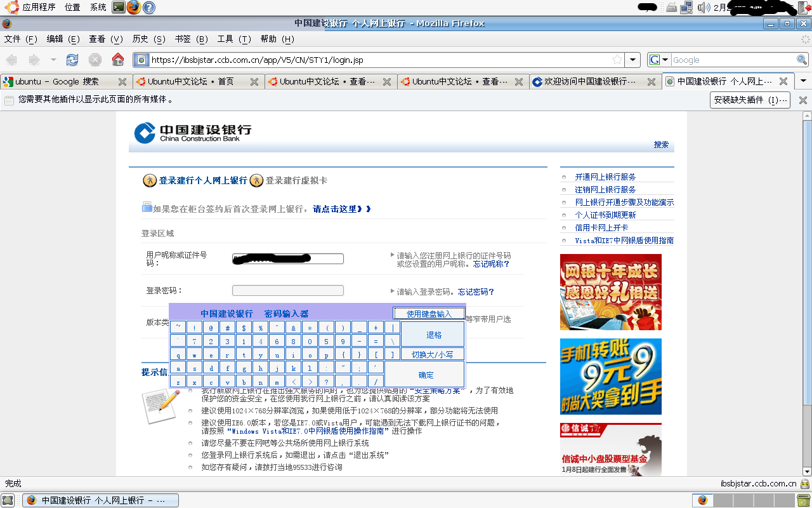Open 开通网上银行服务 link
The height and width of the screenshot is (508, 812).
pyautogui.click(x=605, y=177)
